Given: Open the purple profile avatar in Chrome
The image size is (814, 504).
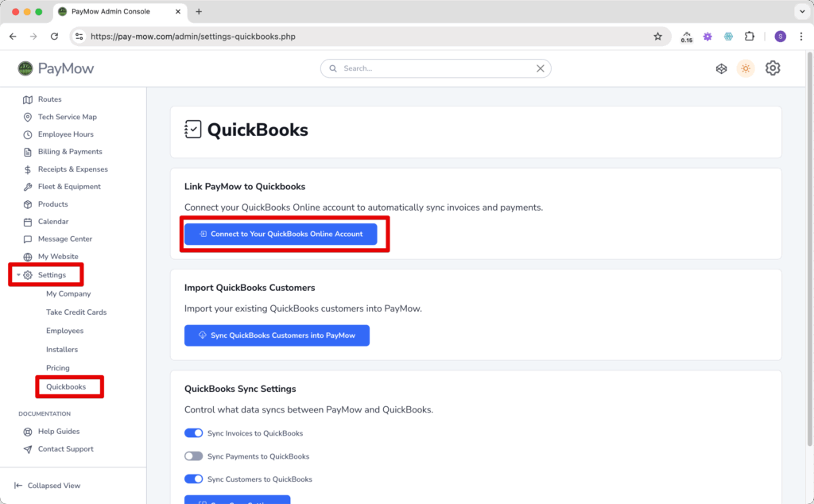Looking at the screenshot, I should 780,37.
